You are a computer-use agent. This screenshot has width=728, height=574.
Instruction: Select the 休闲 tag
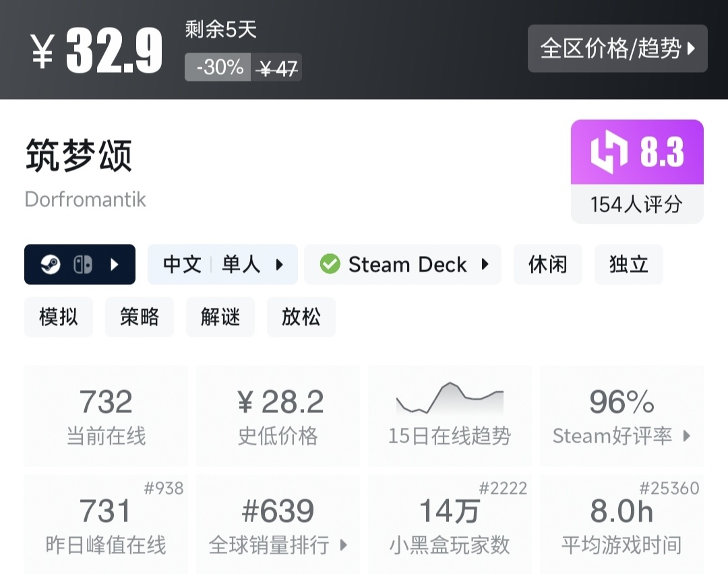click(x=548, y=265)
